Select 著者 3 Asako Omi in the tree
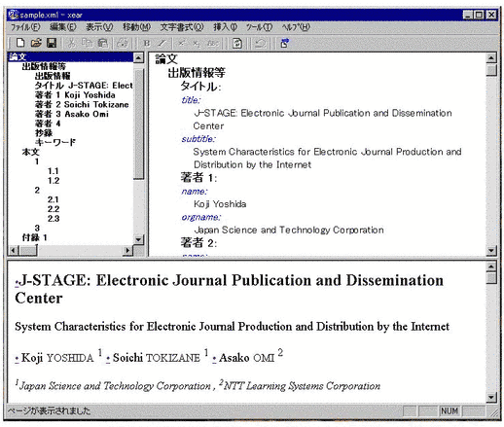The width and height of the screenshot is (504, 427). [72, 114]
